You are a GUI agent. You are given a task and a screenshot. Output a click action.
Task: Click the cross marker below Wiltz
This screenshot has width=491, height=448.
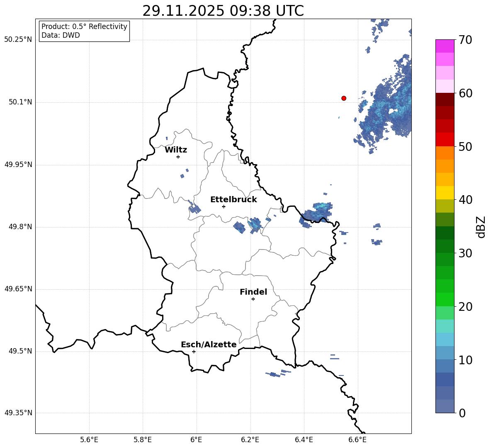point(178,157)
